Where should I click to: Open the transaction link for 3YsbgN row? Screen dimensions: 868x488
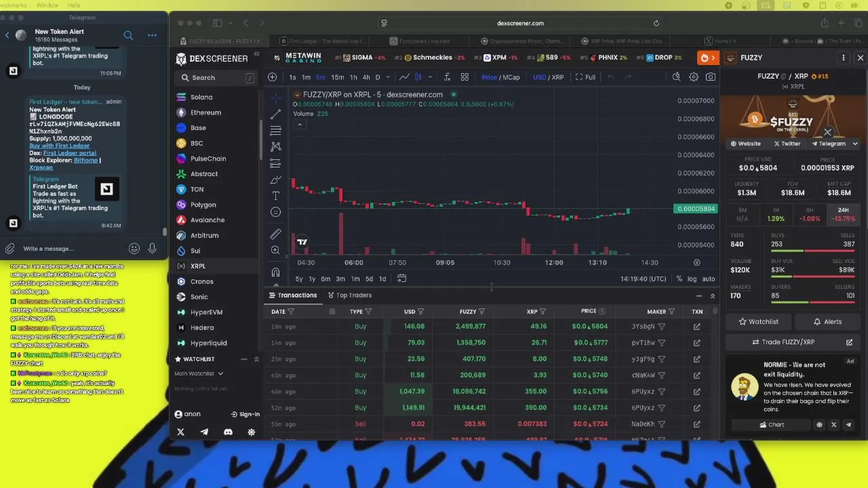pyautogui.click(x=696, y=327)
